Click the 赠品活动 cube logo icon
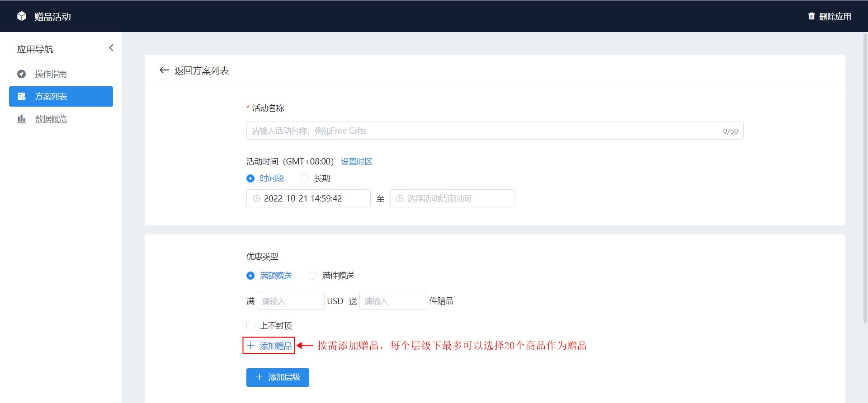The width and height of the screenshot is (868, 403). (x=22, y=16)
